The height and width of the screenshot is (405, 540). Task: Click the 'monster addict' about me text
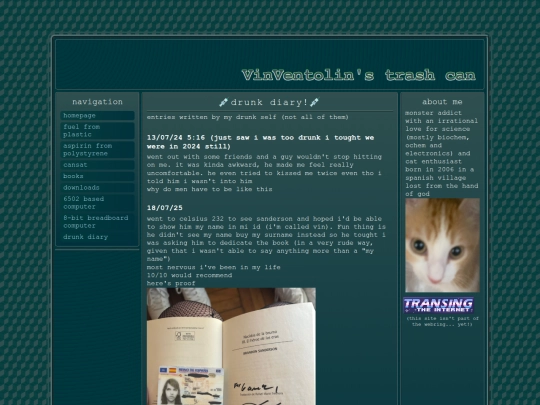pos(433,113)
